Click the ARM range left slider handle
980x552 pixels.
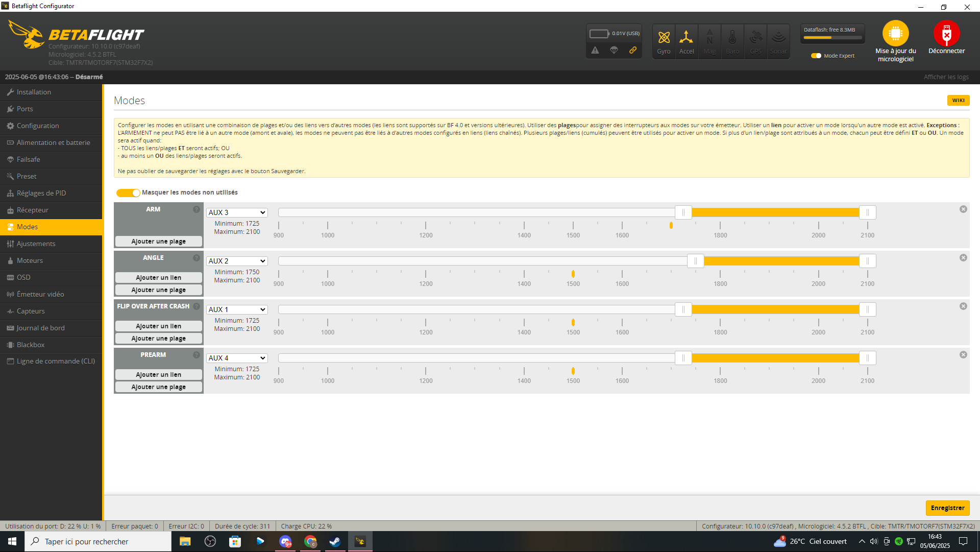(x=683, y=212)
